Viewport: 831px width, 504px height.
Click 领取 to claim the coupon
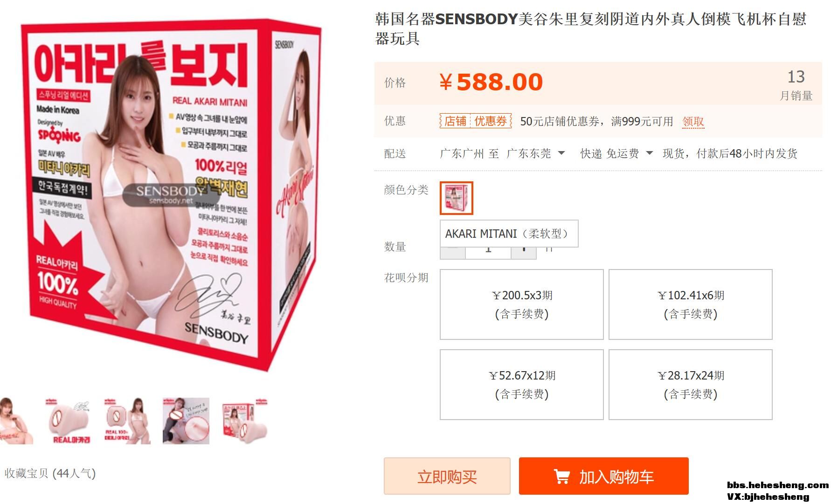coord(693,122)
